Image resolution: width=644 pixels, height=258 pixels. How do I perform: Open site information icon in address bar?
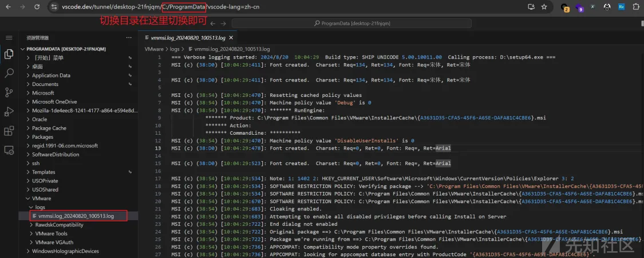(54, 7)
